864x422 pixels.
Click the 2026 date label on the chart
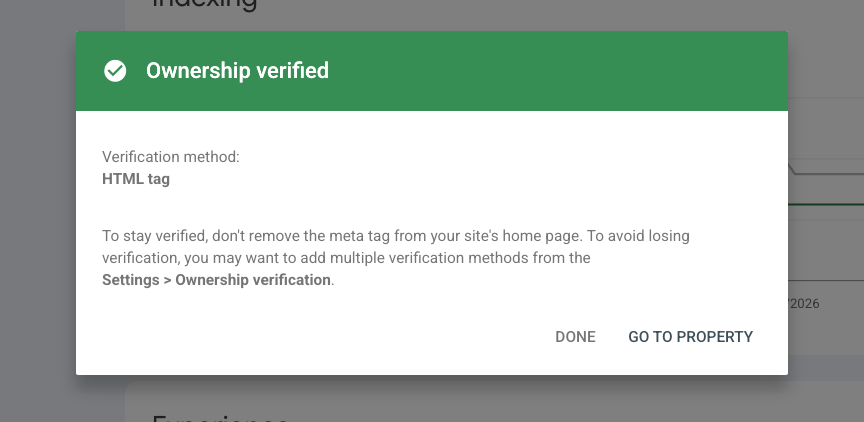pyautogui.click(x=804, y=304)
